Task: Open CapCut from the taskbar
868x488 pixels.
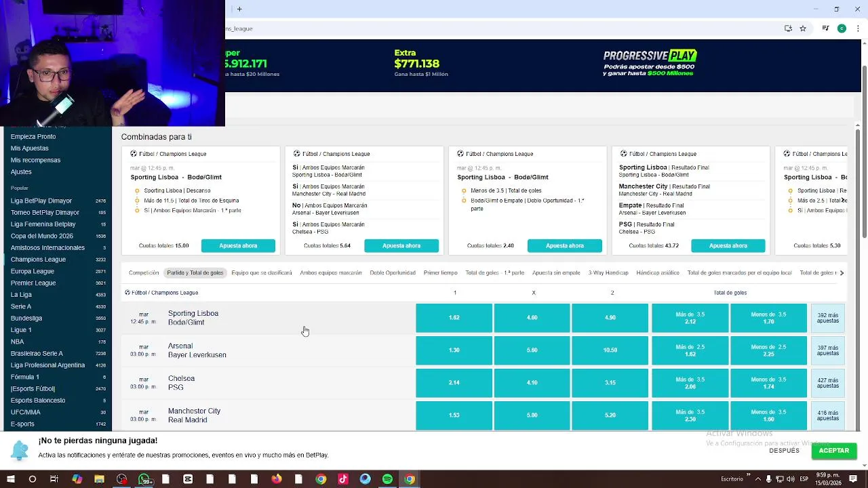Action: click(188, 479)
